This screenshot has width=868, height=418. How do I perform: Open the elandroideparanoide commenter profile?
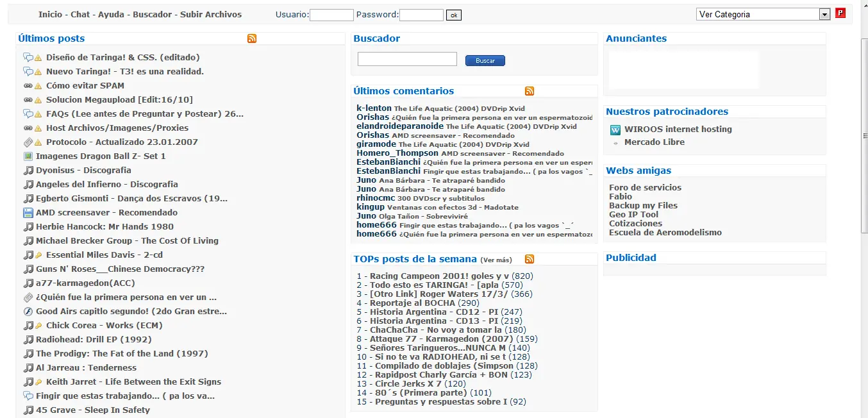click(400, 126)
